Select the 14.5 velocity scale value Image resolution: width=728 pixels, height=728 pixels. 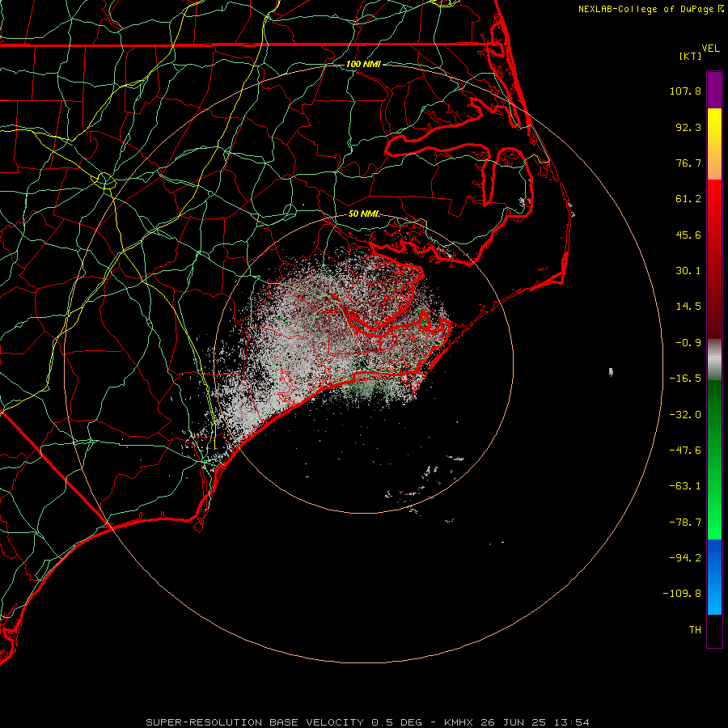688,307
